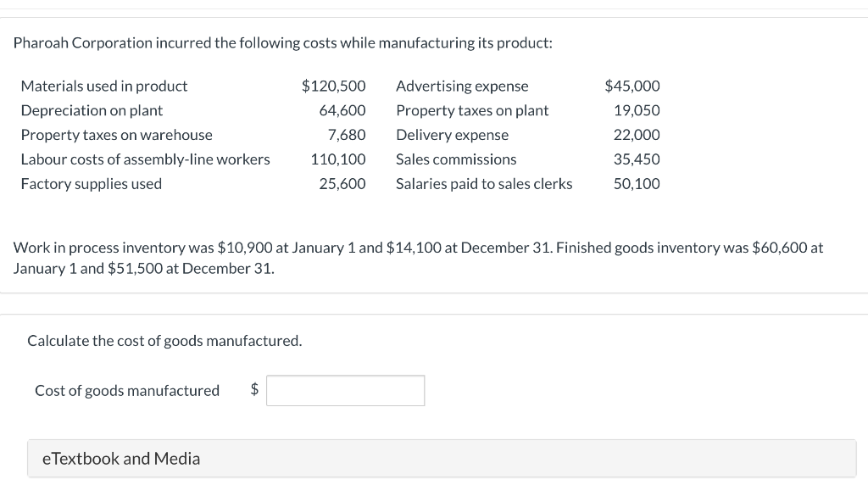Click the "Depreciation on plant" row label

pyautogui.click(x=92, y=110)
